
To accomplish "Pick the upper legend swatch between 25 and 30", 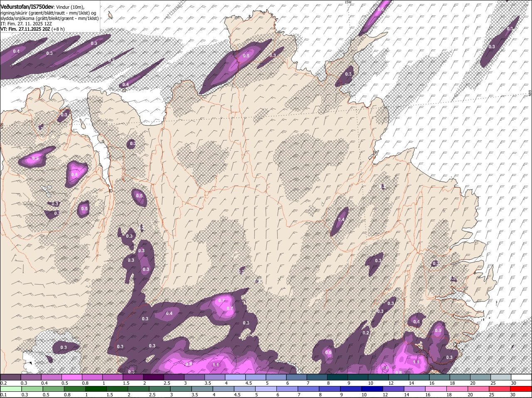I will click(x=501, y=377).
